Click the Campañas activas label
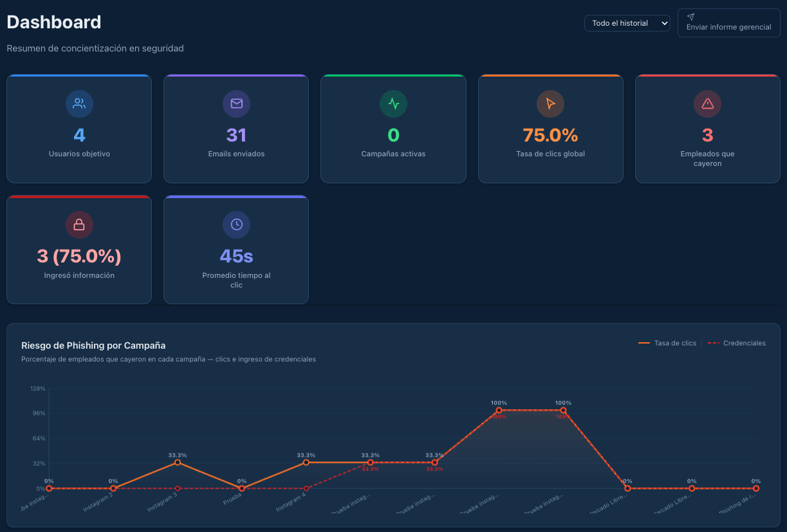787x532 pixels. click(x=393, y=154)
